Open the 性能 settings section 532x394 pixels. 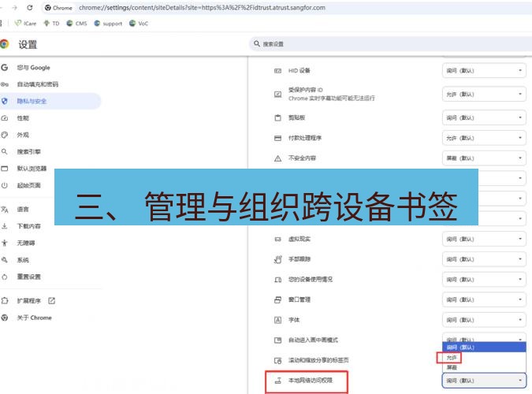tap(23, 118)
